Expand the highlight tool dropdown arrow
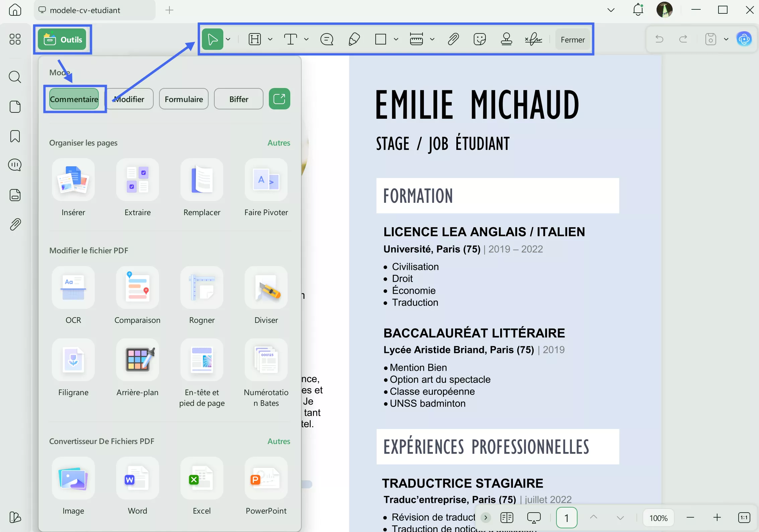Image resolution: width=759 pixels, height=532 pixels. point(270,39)
